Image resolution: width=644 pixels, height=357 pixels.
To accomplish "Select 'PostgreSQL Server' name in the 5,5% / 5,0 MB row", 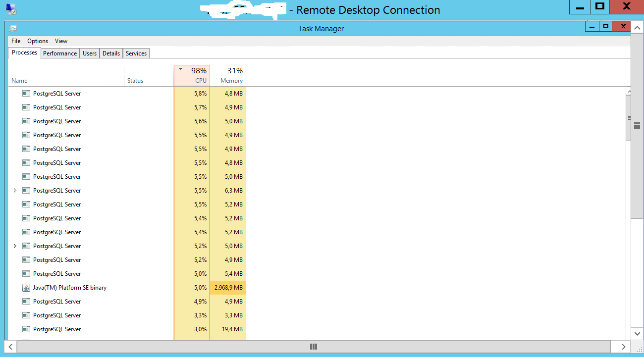I will 57,177.
